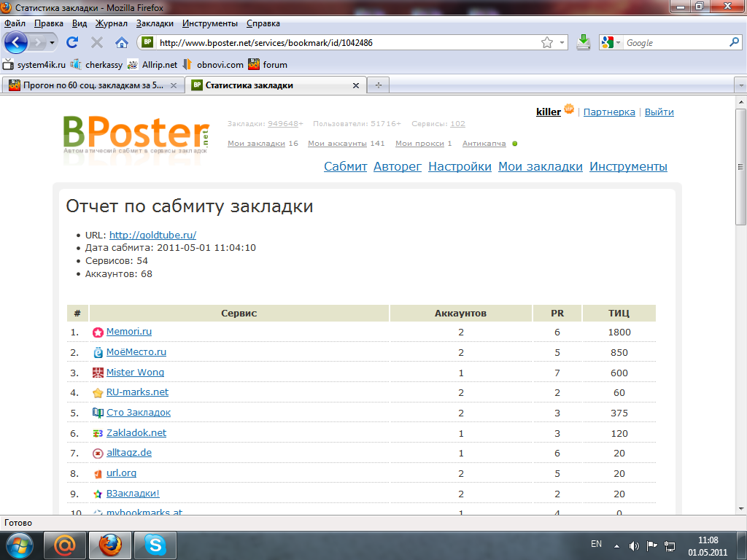Open the Журнал menu
The width and height of the screenshot is (747, 560).
coord(112,23)
